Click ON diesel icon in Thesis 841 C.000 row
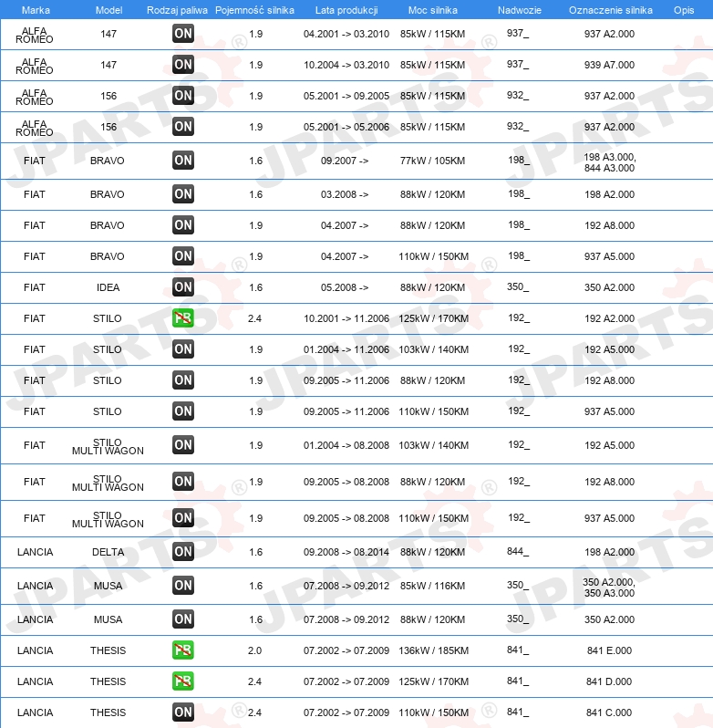 (x=182, y=712)
